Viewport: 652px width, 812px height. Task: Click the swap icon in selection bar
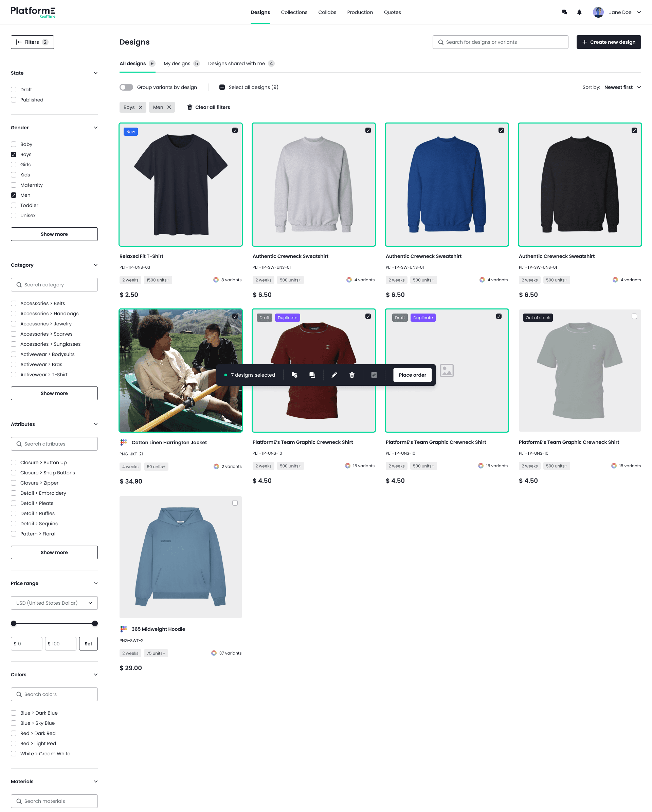(x=374, y=375)
